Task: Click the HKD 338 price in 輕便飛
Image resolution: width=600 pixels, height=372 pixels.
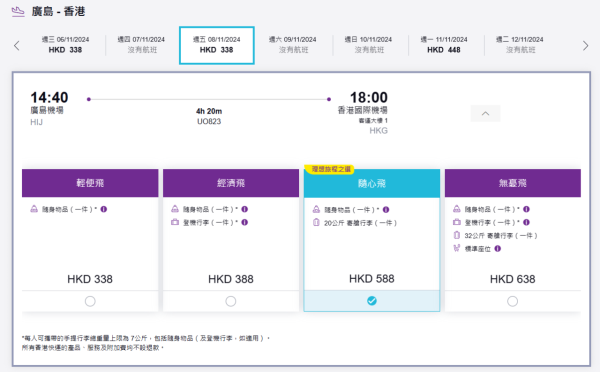Action: coord(90,279)
